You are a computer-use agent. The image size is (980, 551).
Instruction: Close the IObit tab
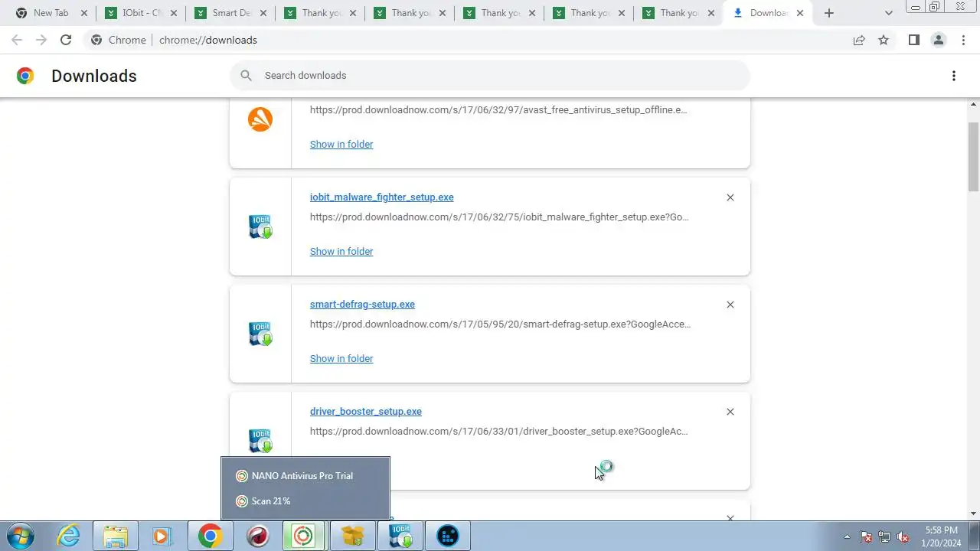pos(174,13)
